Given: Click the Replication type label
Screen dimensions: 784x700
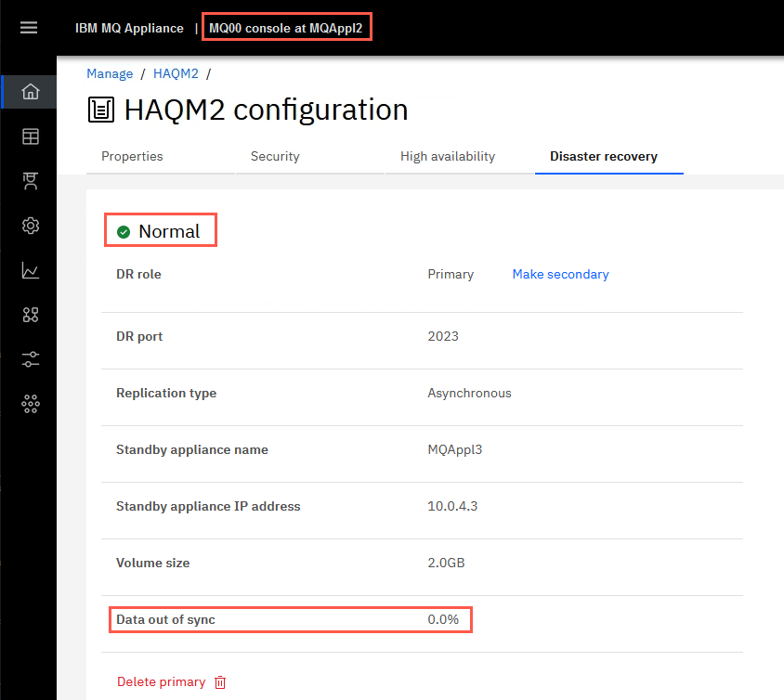Looking at the screenshot, I should (166, 394).
